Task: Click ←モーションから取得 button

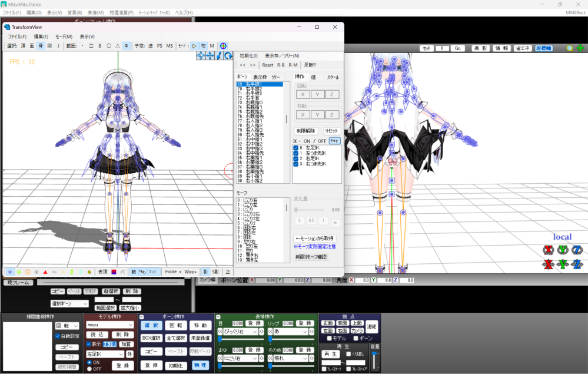Action: point(315,238)
